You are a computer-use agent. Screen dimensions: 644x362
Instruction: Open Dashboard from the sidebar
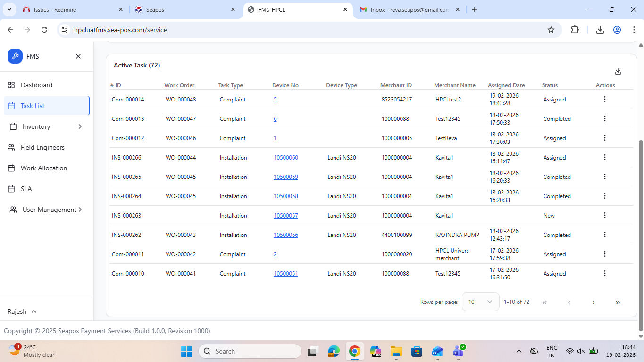coord(36,85)
